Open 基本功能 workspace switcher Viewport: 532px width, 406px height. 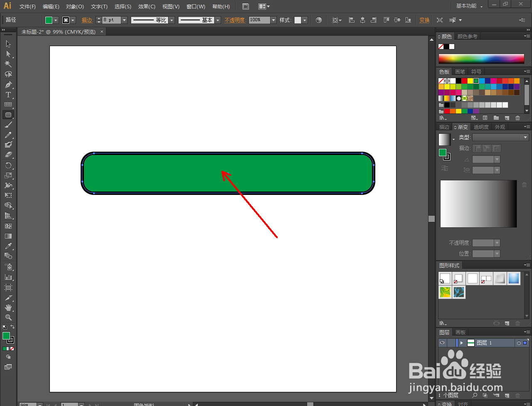point(469,6)
